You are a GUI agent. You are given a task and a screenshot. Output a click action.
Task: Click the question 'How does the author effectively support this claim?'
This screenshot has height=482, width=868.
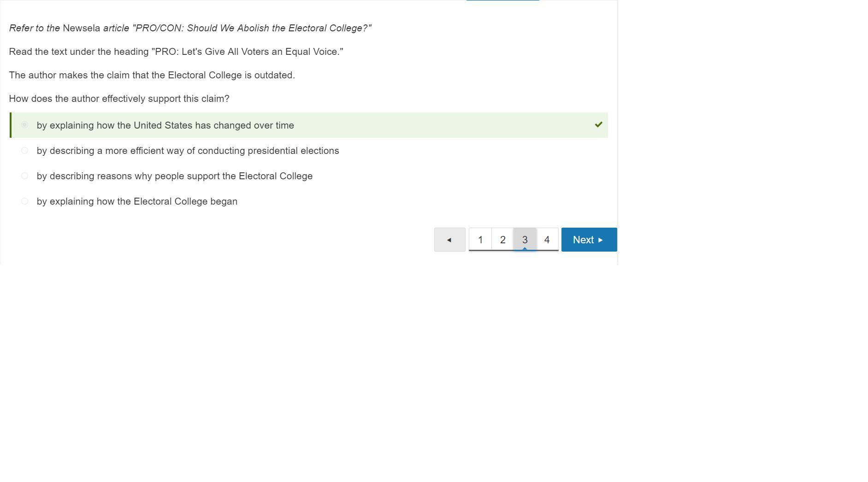coord(119,99)
